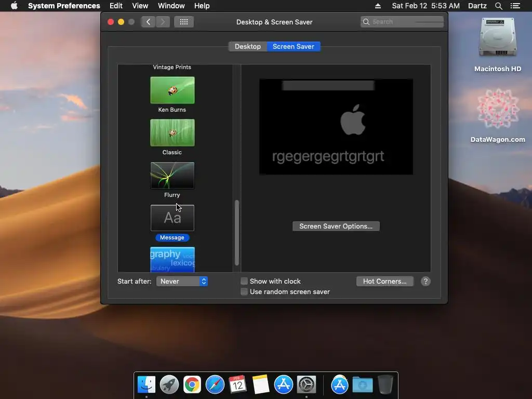Minimize the window with yellow button

pos(121,22)
